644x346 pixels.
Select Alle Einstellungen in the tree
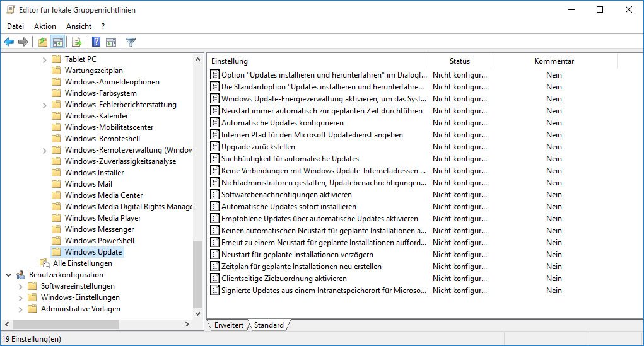click(x=82, y=263)
